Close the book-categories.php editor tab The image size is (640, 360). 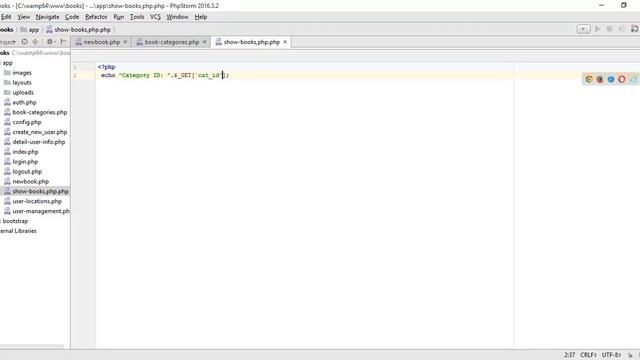point(204,42)
